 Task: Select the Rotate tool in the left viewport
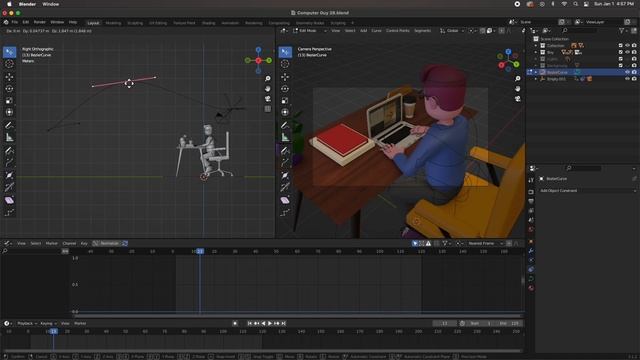[x=9, y=89]
